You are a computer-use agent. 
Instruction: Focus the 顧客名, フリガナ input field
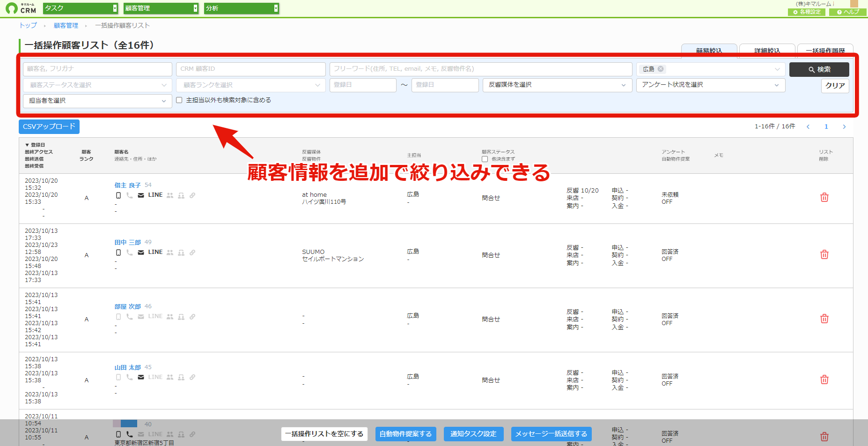(97, 69)
